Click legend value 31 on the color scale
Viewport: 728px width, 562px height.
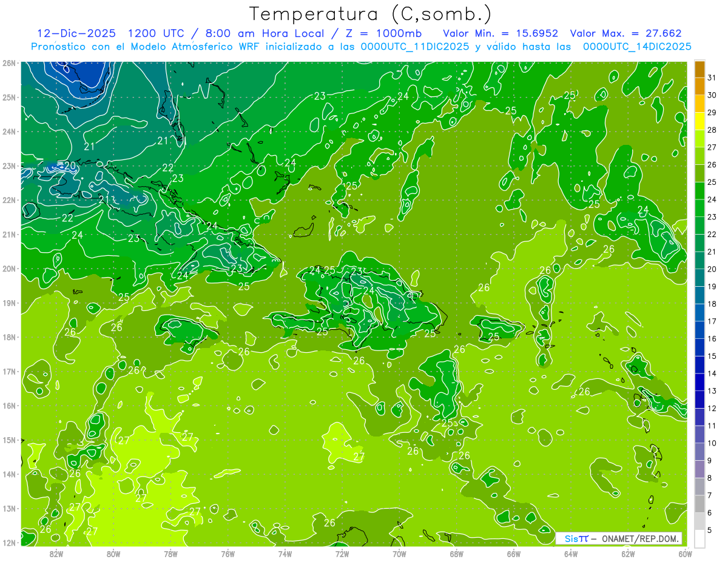click(x=712, y=77)
